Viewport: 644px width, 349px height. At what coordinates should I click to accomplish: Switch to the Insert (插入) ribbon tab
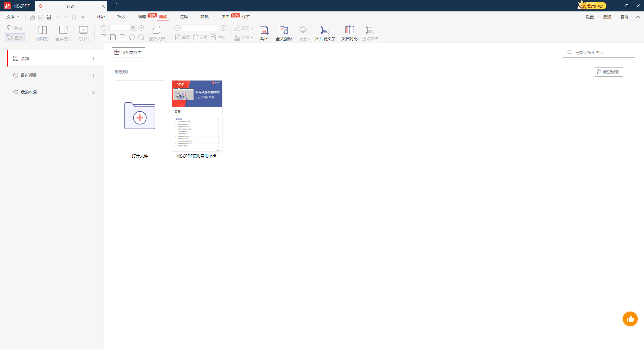coord(121,17)
